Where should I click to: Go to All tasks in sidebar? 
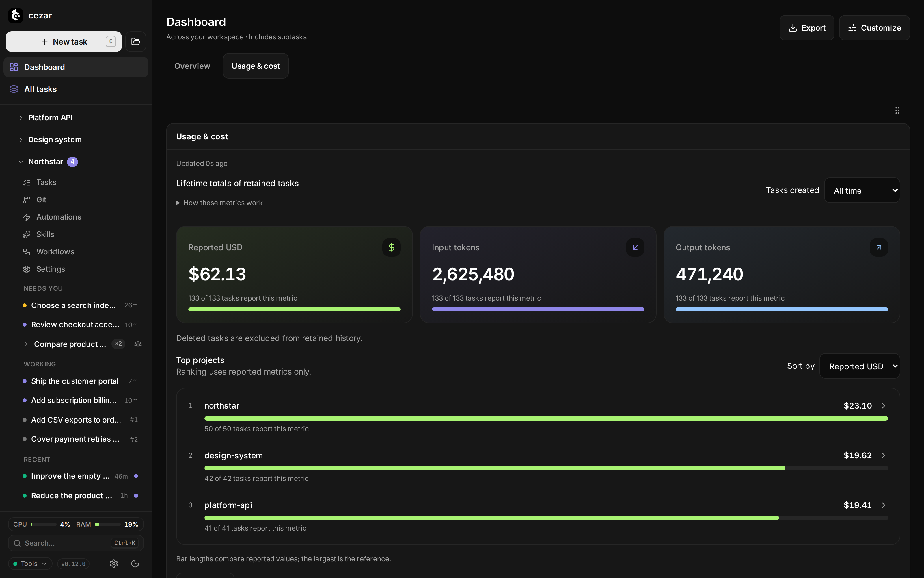tap(76, 89)
